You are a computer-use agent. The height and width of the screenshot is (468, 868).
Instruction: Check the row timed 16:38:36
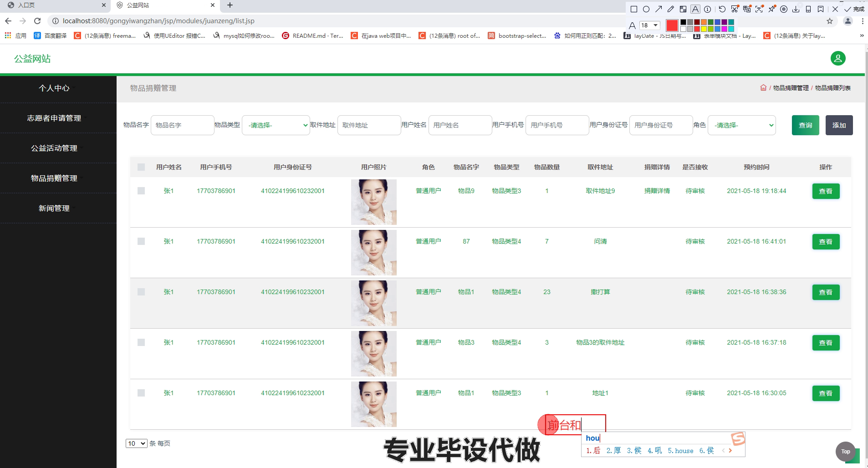pos(141,292)
